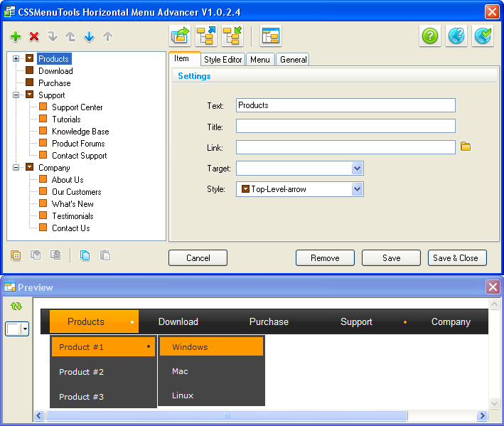This screenshot has height=426, width=504.
Task: Select Knowledge Base in the tree
Action: [80, 131]
